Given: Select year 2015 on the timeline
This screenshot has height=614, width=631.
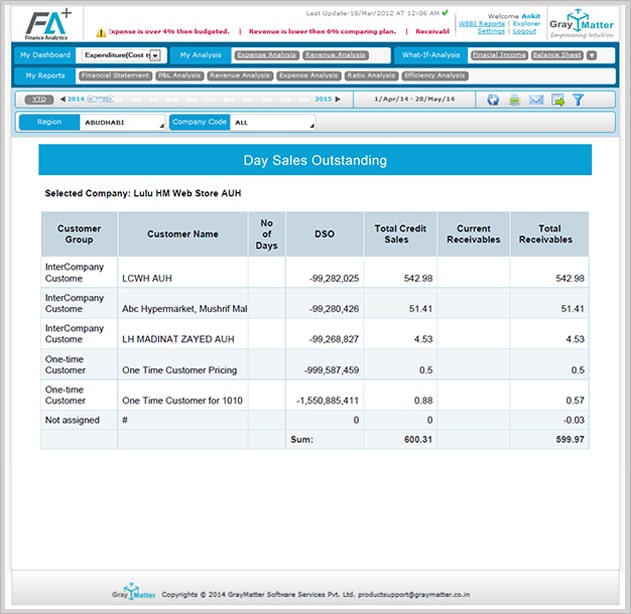Looking at the screenshot, I should [323, 99].
